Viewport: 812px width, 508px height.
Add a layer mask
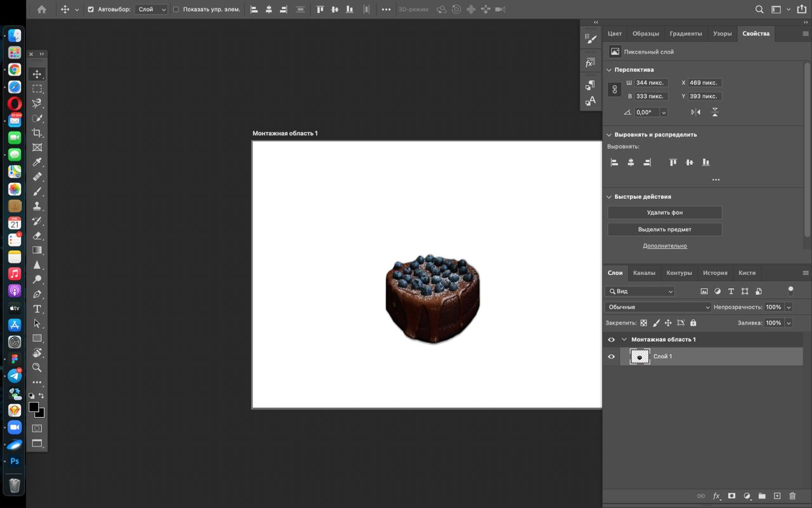click(x=731, y=496)
